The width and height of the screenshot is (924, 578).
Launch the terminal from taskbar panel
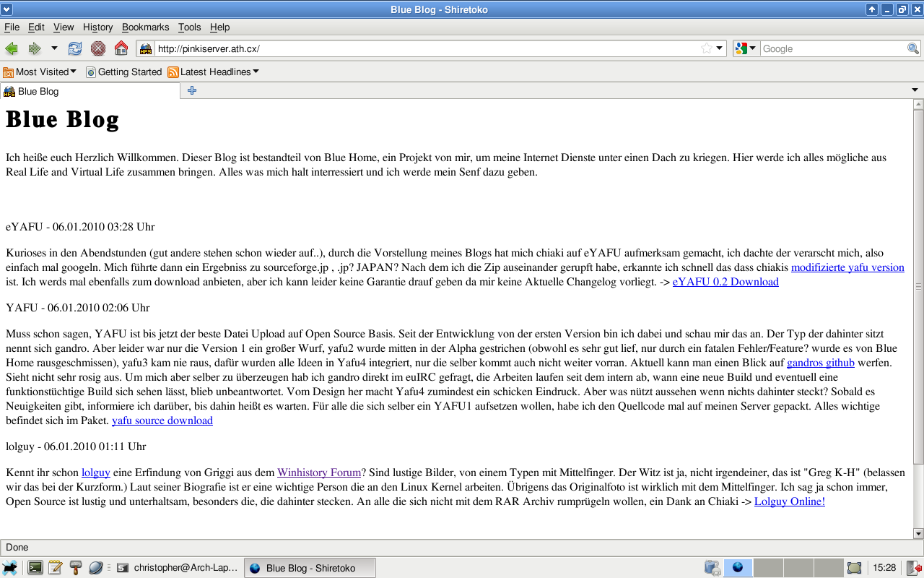pos(35,568)
